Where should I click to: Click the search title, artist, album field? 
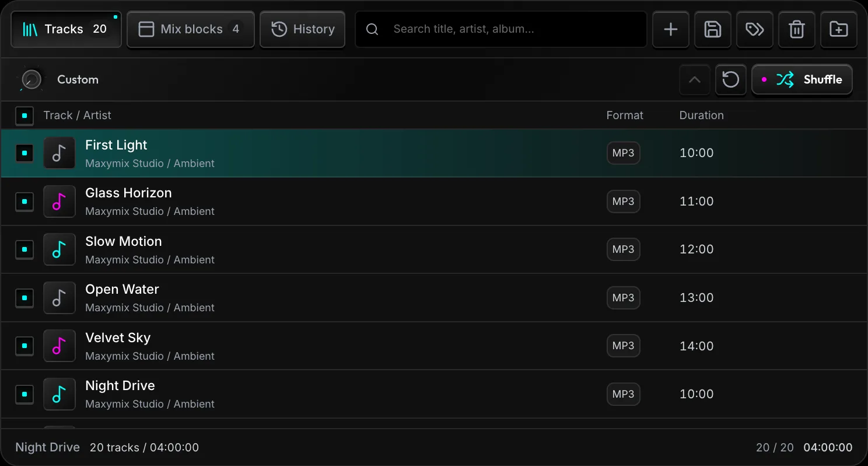coord(501,29)
